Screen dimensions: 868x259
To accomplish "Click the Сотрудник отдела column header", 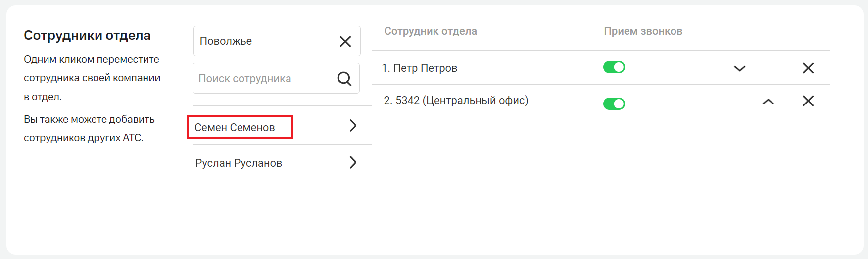I will point(431,31).
